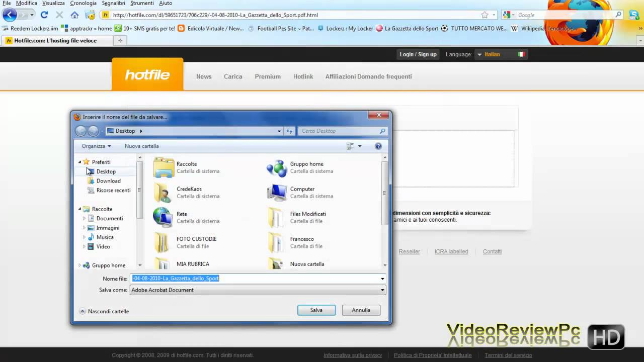Expand Immagini library node
This screenshot has height=362, width=644.
[84, 228]
